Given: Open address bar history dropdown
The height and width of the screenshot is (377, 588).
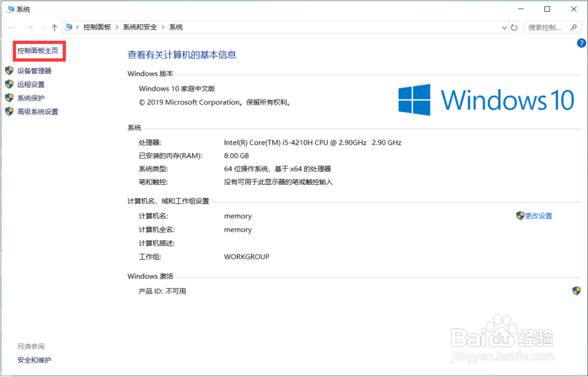Looking at the screenshot, I should click(x=505, y=27).
